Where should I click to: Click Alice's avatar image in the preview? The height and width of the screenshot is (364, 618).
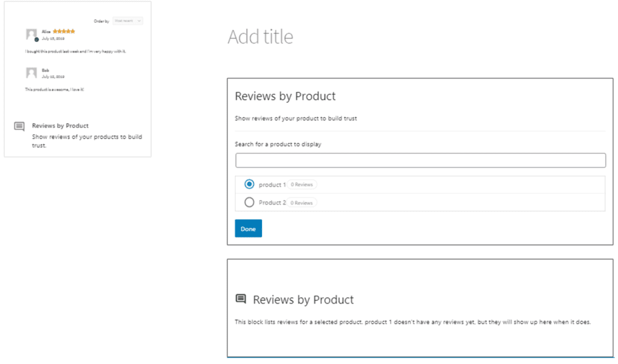31,34
